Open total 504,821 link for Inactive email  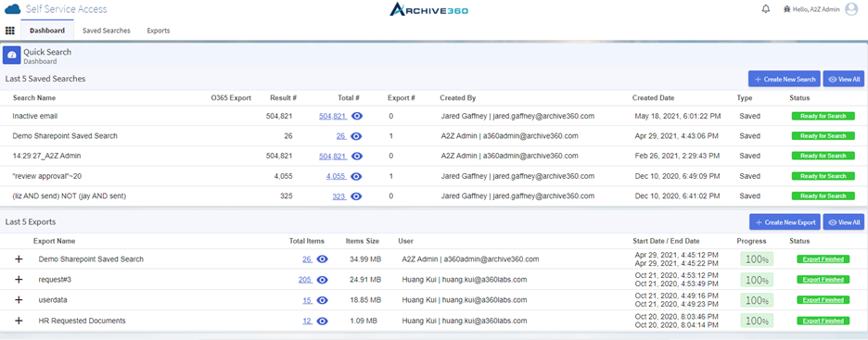click(333, 116)
